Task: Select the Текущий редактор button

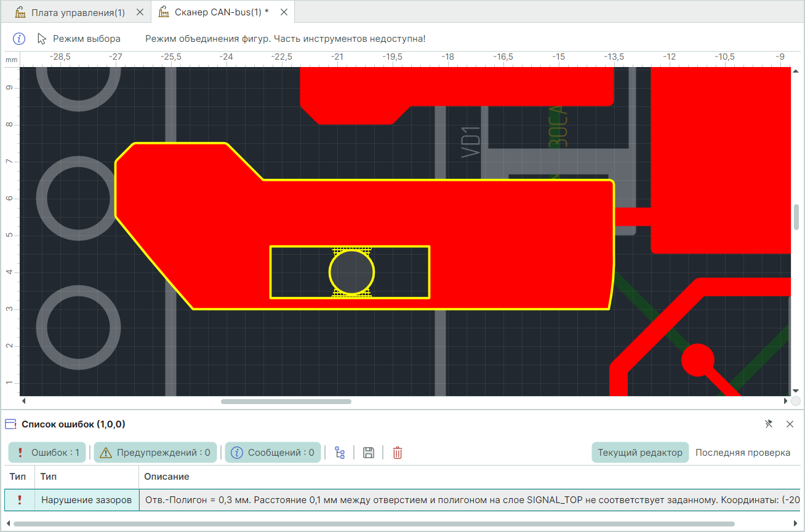Action: (x=640, y=453)
